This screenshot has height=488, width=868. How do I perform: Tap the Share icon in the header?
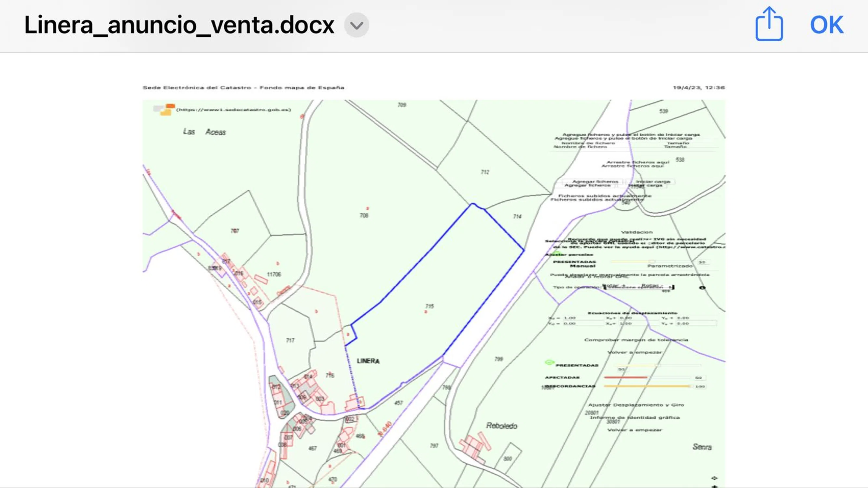[769, 24]
